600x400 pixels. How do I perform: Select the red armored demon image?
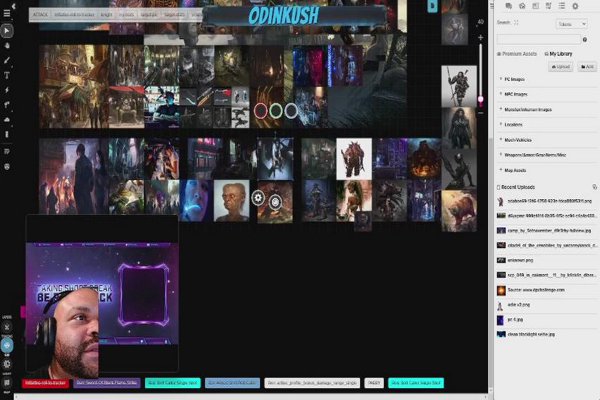(354, 159)
